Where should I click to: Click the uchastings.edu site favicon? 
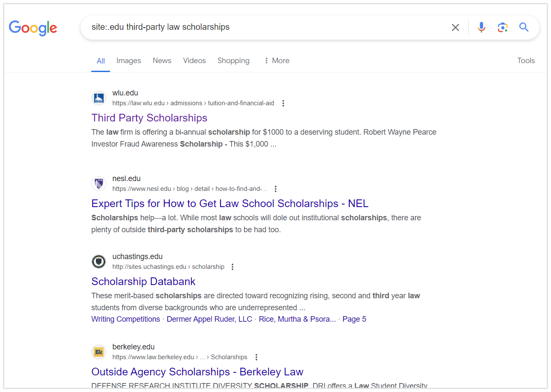[x=99, y=262]
